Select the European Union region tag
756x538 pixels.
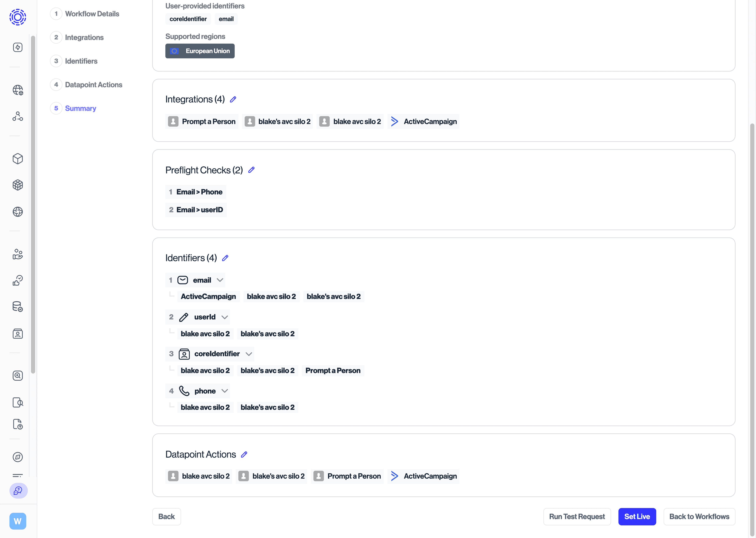point(200,51)
